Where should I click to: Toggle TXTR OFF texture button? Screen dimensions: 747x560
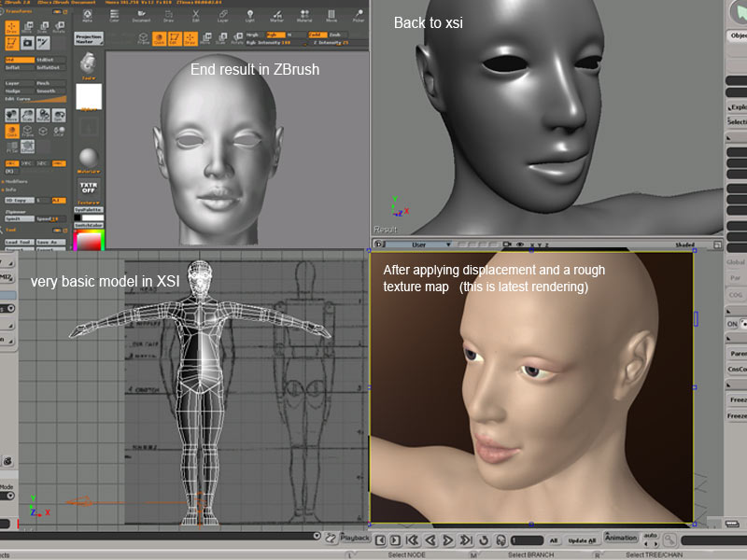[x=89, y=188]
